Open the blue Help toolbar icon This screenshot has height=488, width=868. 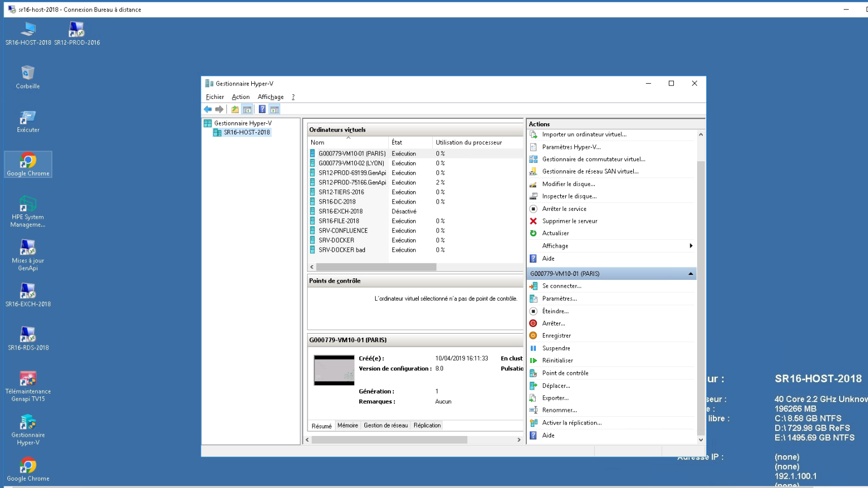pyautogui.click(x=262, y=109)
